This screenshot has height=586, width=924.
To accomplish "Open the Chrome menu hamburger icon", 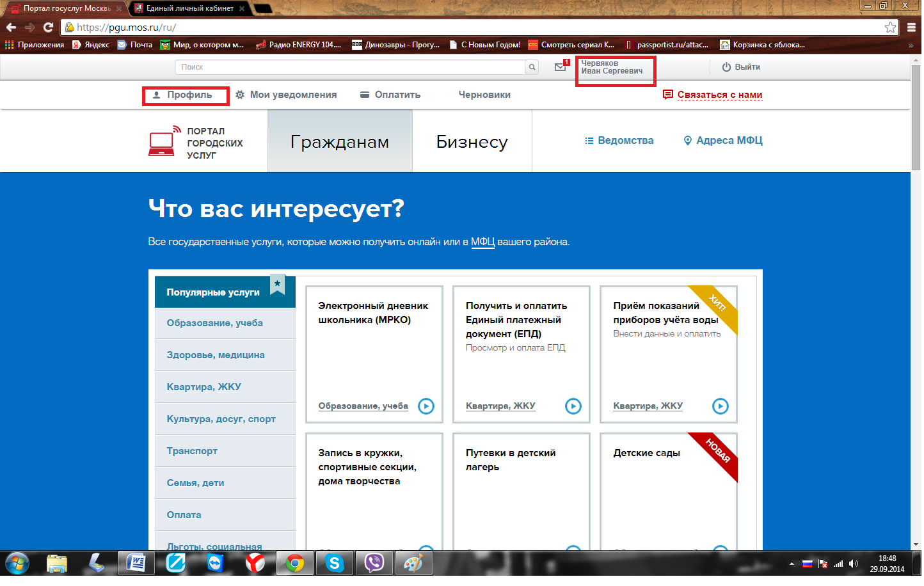I will (x=911, y=28).
